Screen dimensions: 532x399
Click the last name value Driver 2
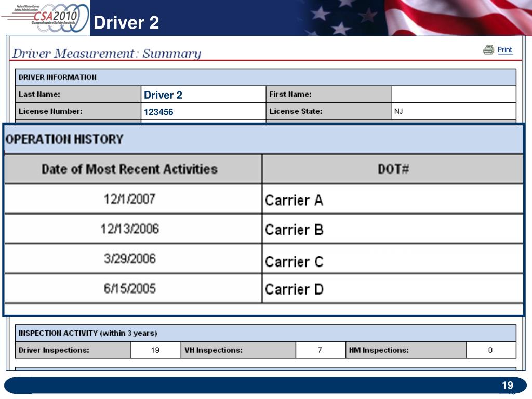click(163, 95)
